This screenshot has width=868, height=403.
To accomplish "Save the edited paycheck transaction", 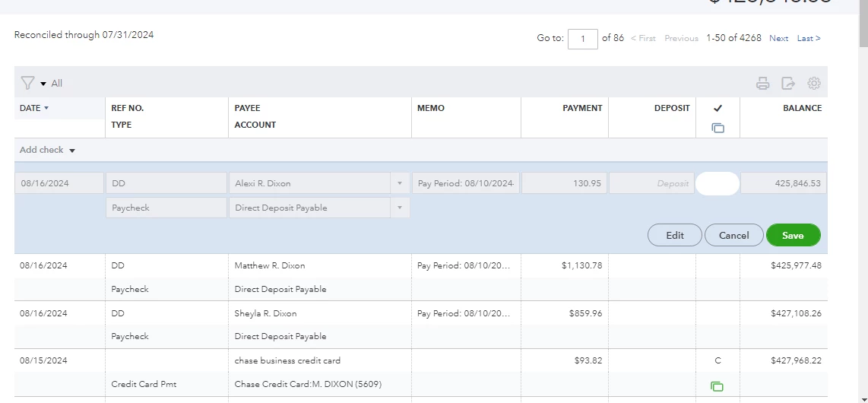I will tap(793, 235).
